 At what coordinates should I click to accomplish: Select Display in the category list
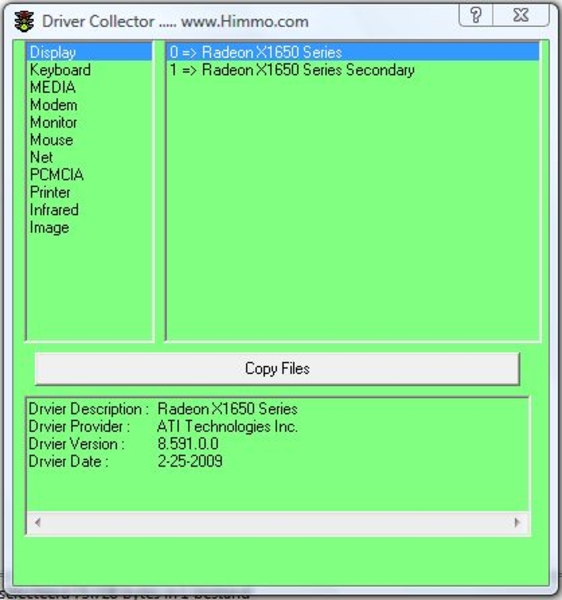pos(90,52)
